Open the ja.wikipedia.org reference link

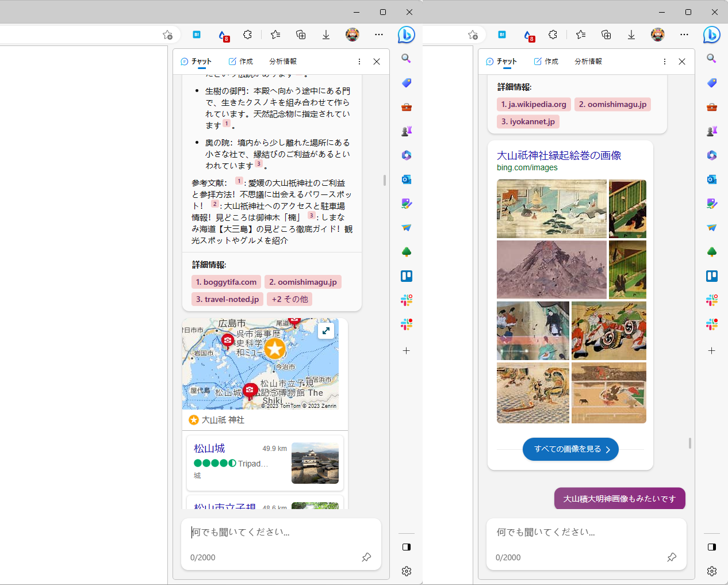pyautogui.click(x=534, y=104)
